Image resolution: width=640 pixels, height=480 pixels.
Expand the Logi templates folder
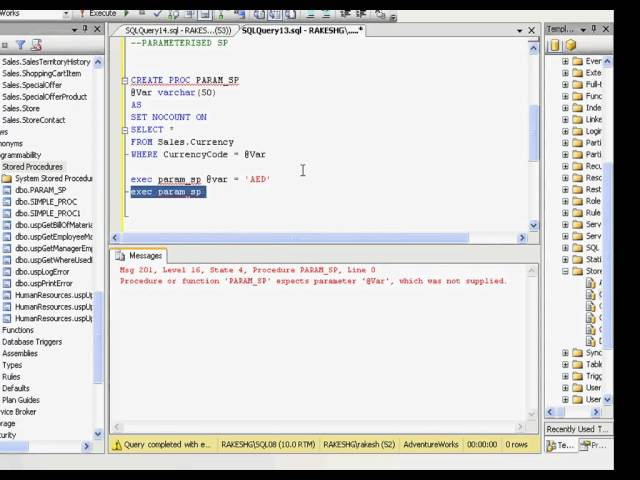click(x=565, y=131)
